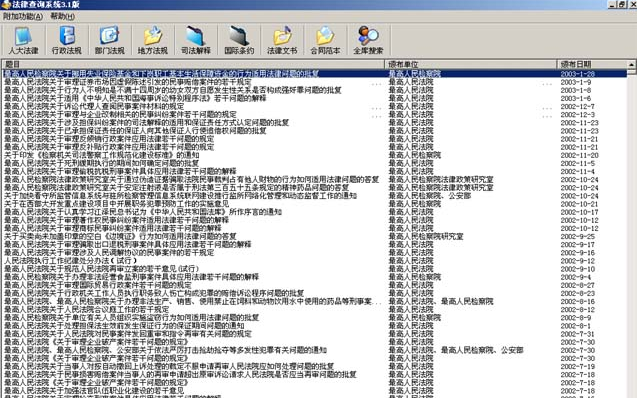Select row about 审理商标民事纠纷案件
The width and height of the screenshot is (637, 398).
pos(315,228)
